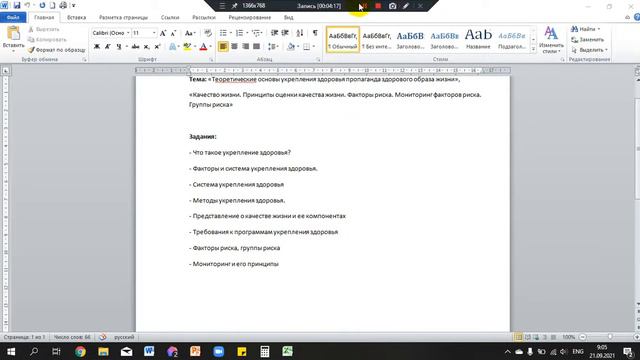Click the recorder camera screenshot icon
This screenshot has height=360, width=640.
click(x=392, y=6)
